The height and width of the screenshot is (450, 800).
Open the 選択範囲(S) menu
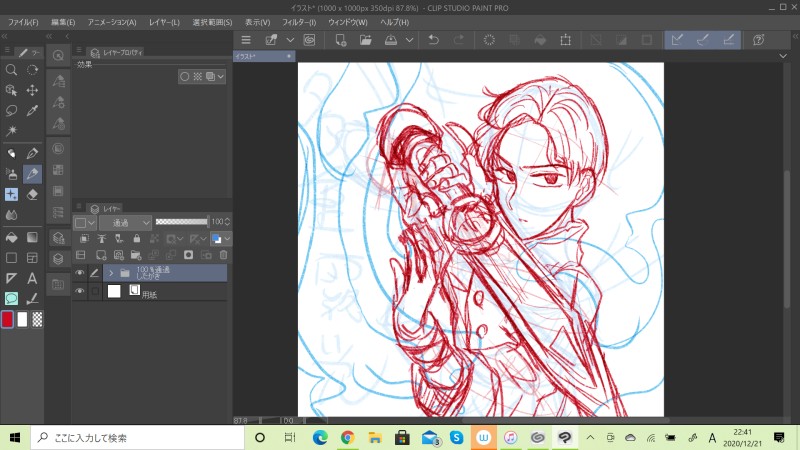point(212,22)
